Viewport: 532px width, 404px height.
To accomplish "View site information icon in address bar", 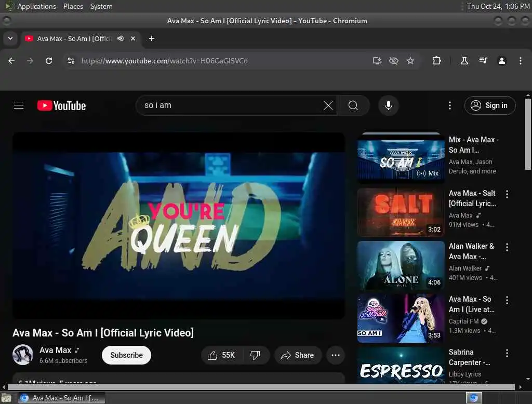I will pyautogui.click(x=71, y=61).
